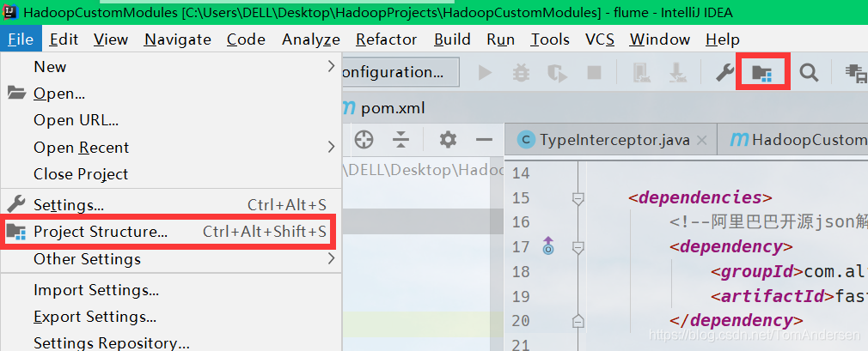The image size is (868, 351).
Task: Choose Import Settings... menu entry
Action: [x=171, y=290]
